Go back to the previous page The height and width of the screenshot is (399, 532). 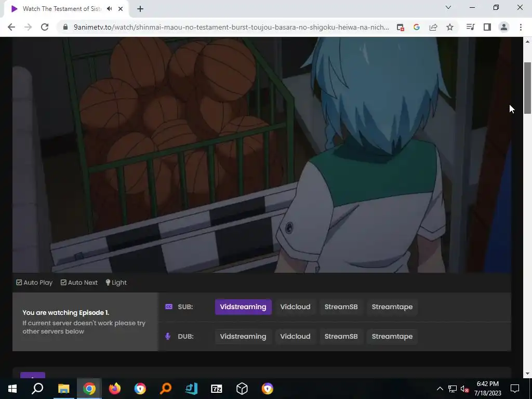coord(11,27)
